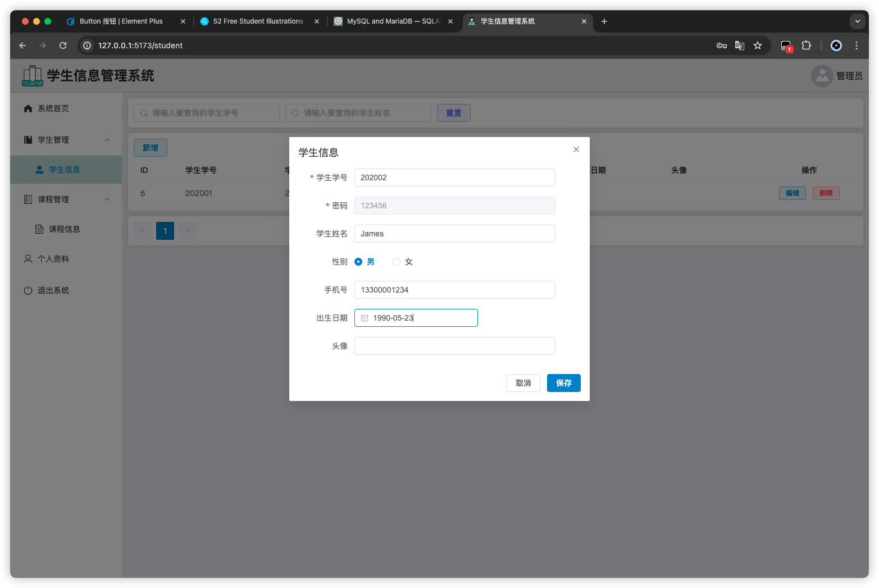
Task: Go to the previous page of the table
Action: click(x=143, y=231)
